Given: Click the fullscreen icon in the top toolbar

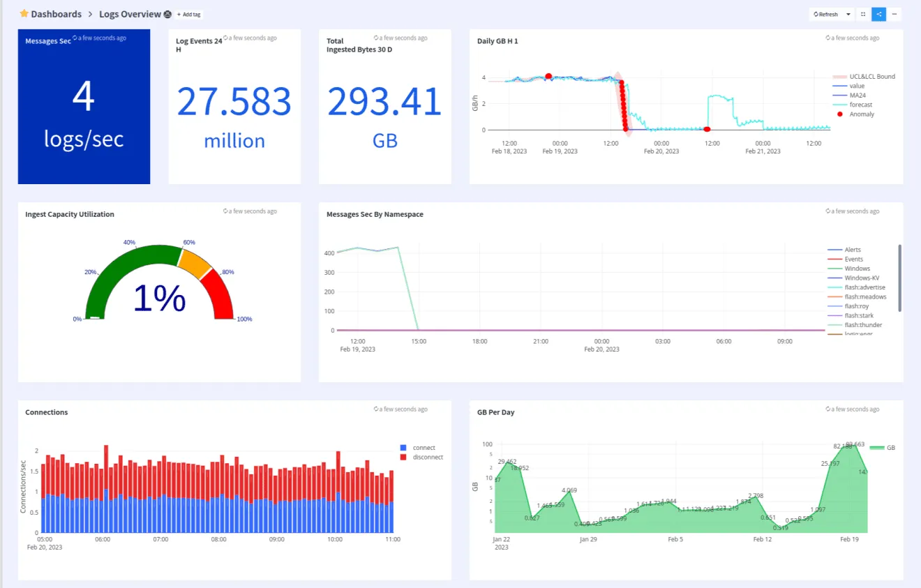Looking at the screenshot, I should click(x=863, y=14).
